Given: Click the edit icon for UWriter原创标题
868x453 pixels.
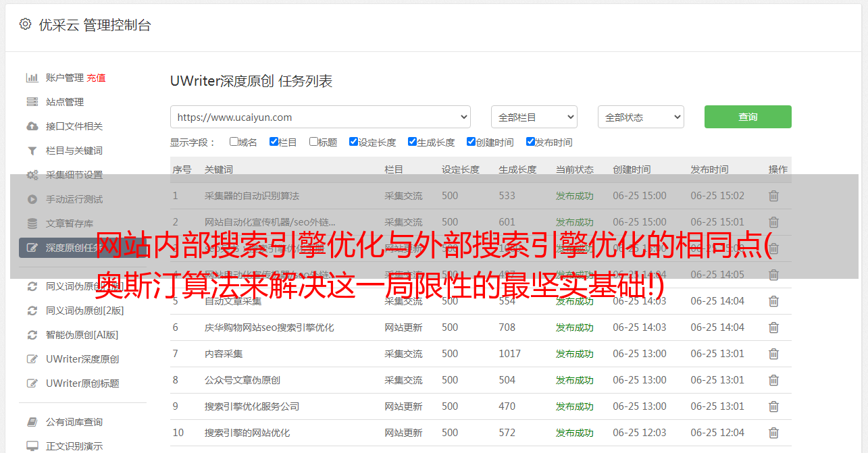Looking at the screenshot, I should click(x=32, y=383).
